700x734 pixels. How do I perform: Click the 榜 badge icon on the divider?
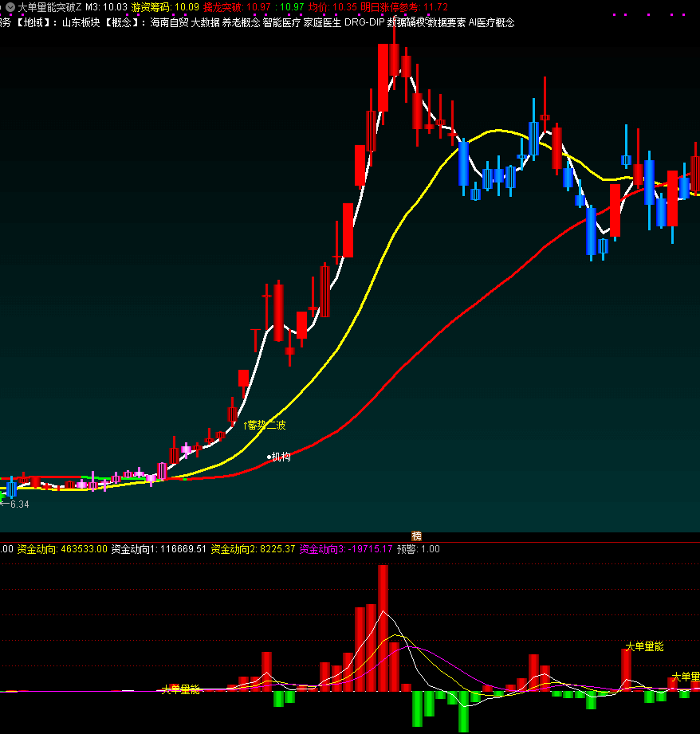(x=416, y=536)
